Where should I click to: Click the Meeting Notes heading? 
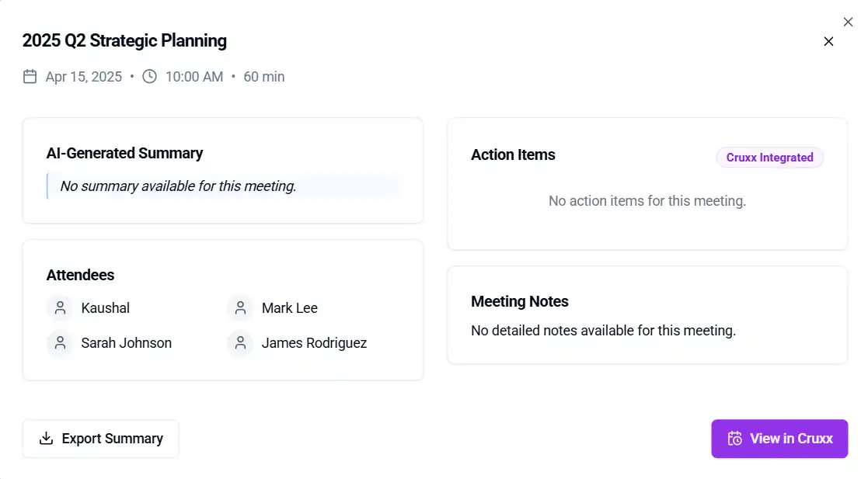tap(520, 301)
